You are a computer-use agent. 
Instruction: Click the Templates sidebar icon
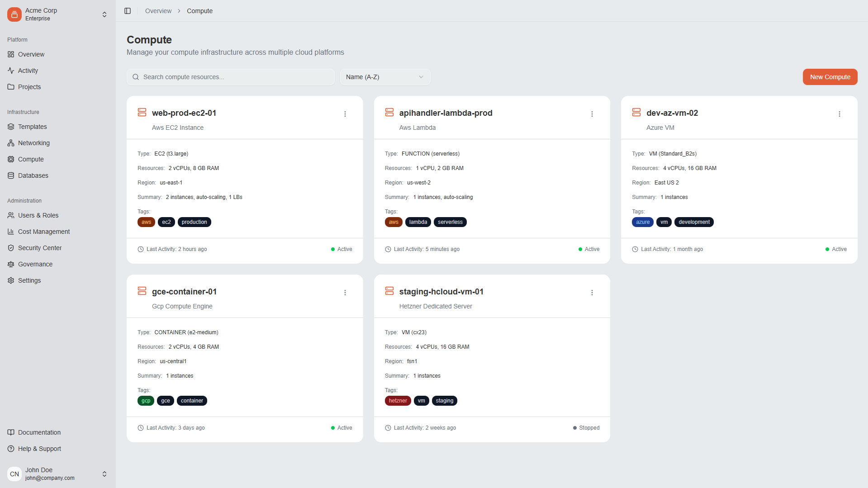point(10,127)
